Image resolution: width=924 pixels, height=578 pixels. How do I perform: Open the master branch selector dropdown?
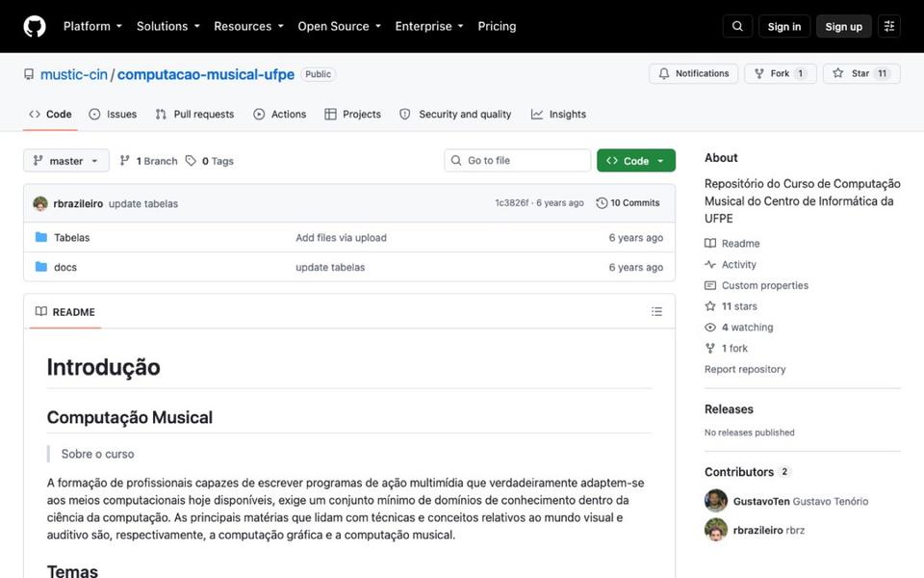click(x=66, y=161)
